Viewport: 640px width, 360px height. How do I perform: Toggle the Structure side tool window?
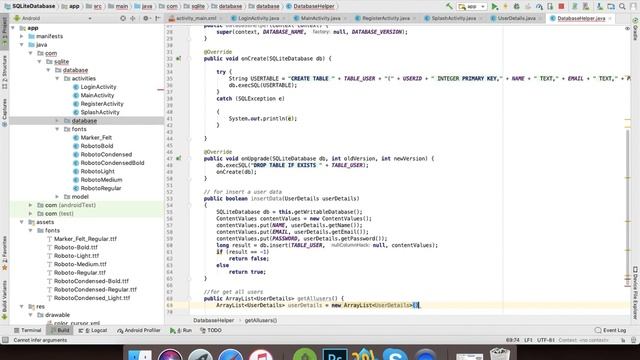pos(4,71)
